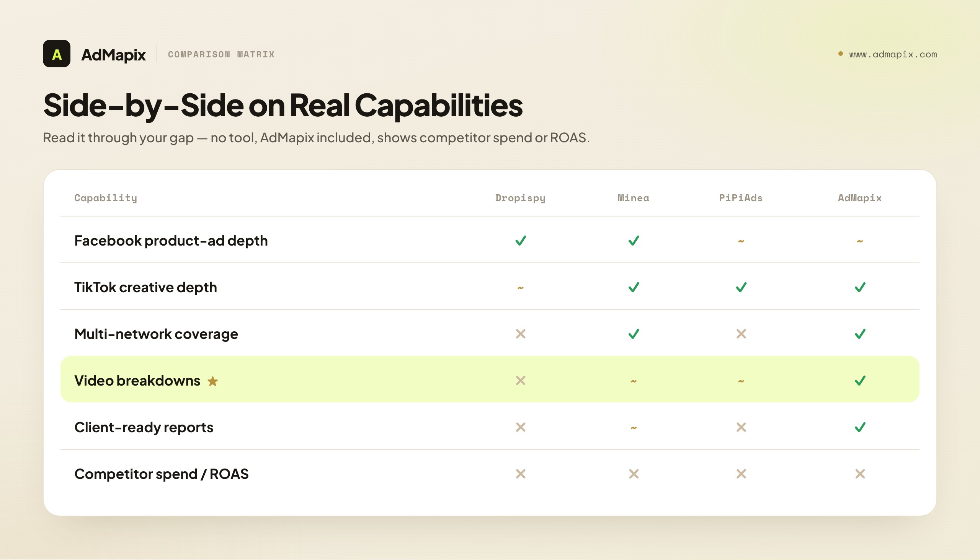The height and width of the screenshot is (560, 980).
Task: Click PiPiAds cross for Competitor spend / ROAS
Action: [741, 474]
